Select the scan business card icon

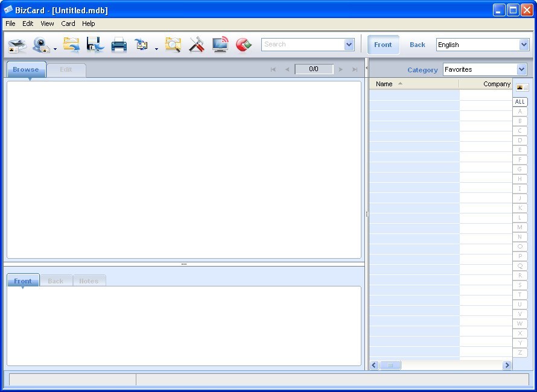click(x=16, y=44)
